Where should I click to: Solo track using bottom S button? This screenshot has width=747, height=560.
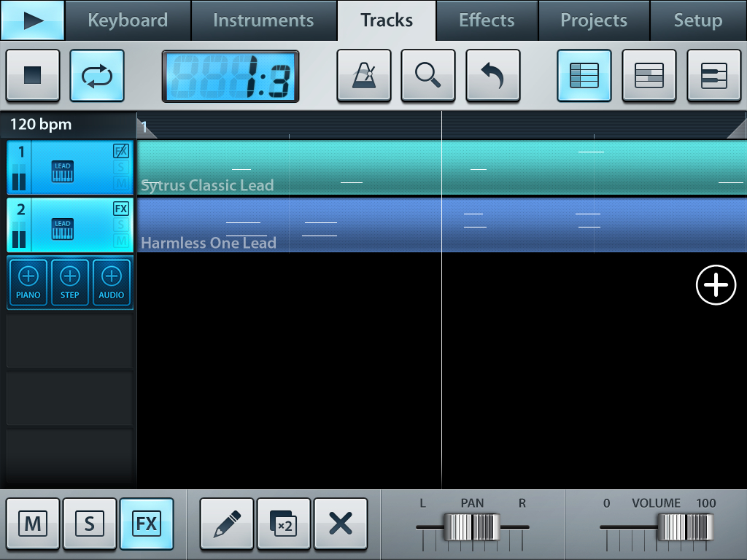(x=90, y=524)
